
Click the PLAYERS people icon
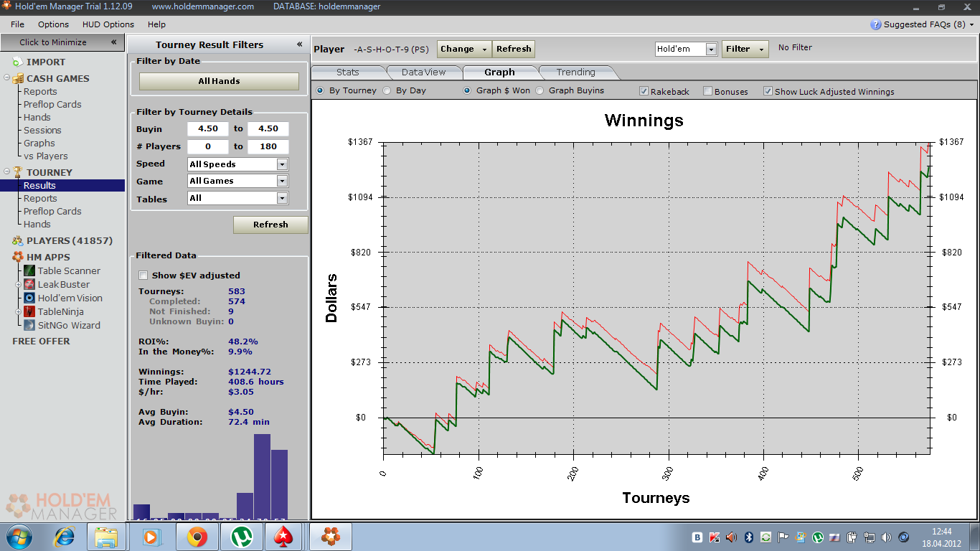click(17, 241)
